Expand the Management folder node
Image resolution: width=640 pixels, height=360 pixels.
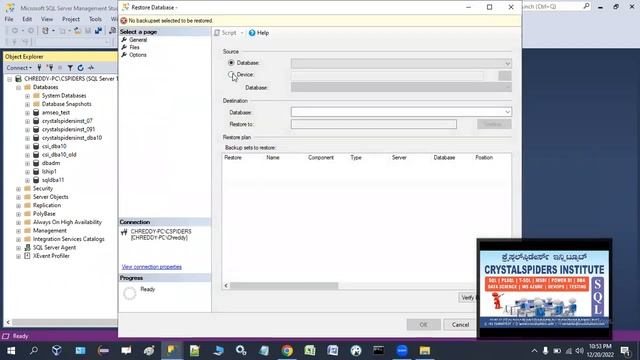point(18,231)
